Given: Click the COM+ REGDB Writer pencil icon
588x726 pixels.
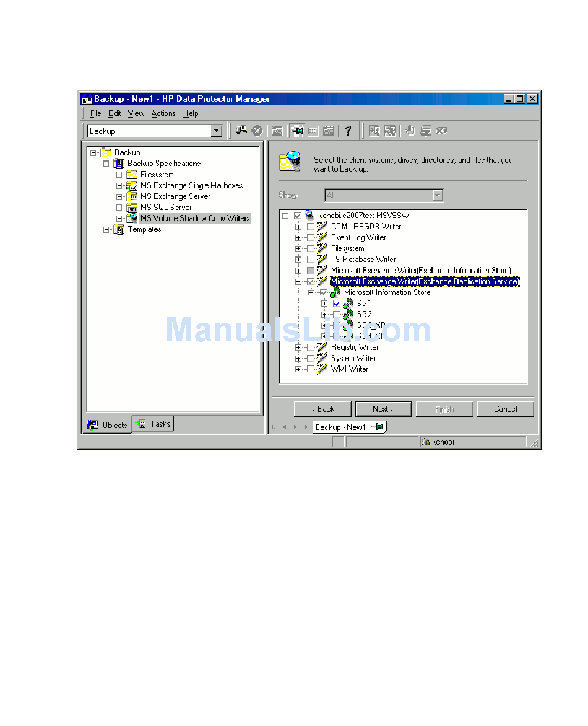Looking at the screenshot, I should 322,227.
